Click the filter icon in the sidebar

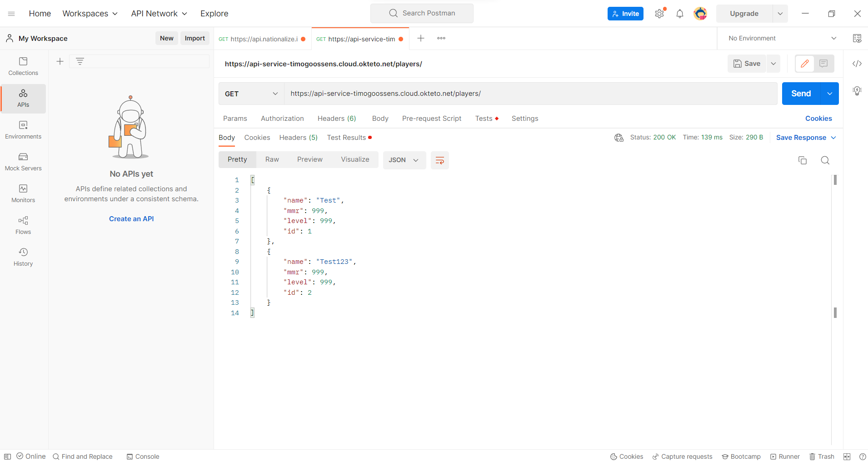point(80,61)
